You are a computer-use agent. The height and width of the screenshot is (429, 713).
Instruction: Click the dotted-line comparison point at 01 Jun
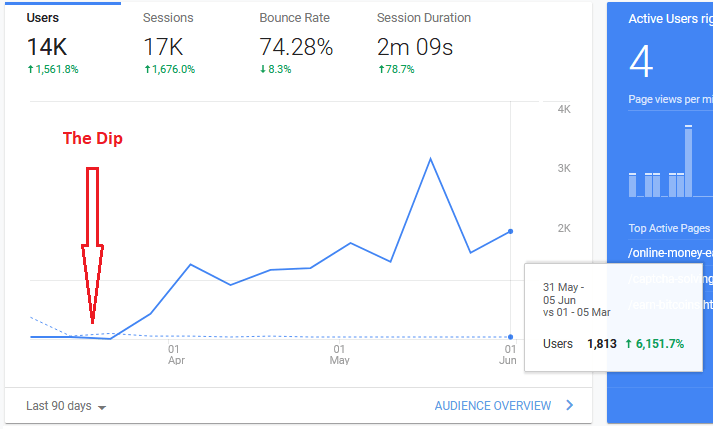tap(511, 337)
